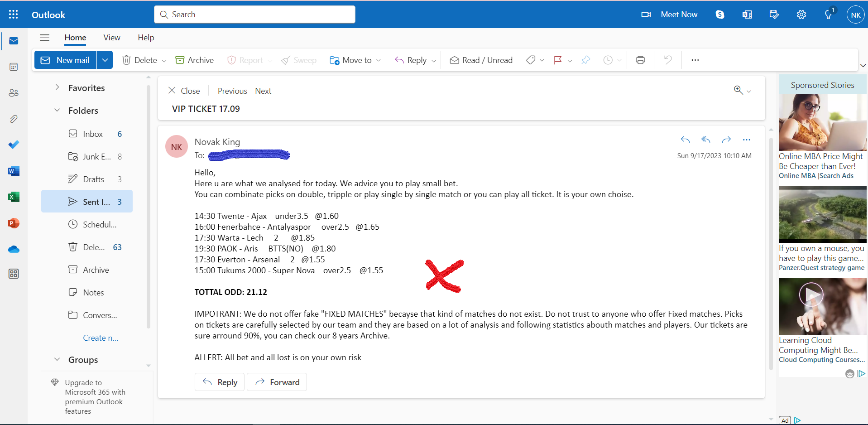Open the Online MBA sponsored story image
This screenshot has width=868, height=425.
tap(823, 122)
